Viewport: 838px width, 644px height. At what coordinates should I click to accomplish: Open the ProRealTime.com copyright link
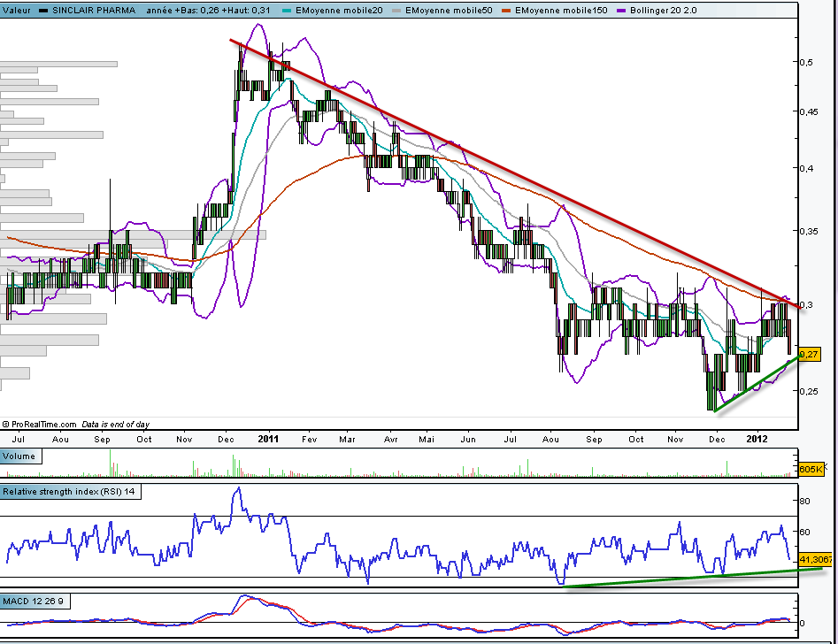click(43, 425)
